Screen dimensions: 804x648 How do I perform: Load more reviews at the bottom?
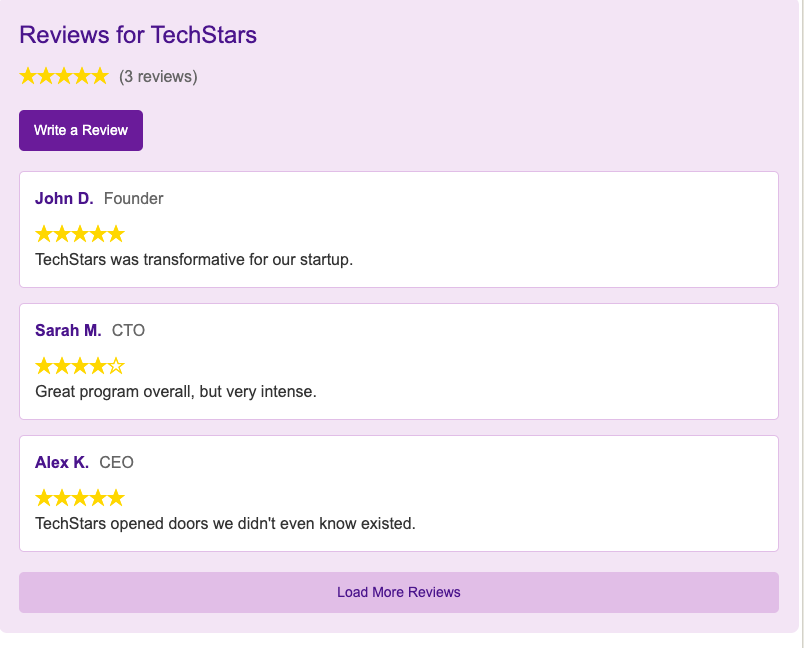click(x=399, y=592)
